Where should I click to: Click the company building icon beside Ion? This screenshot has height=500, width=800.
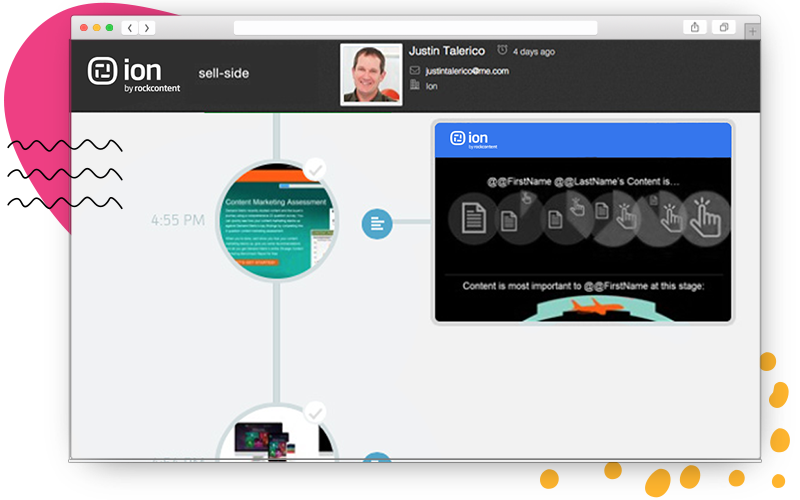(415, 86)
